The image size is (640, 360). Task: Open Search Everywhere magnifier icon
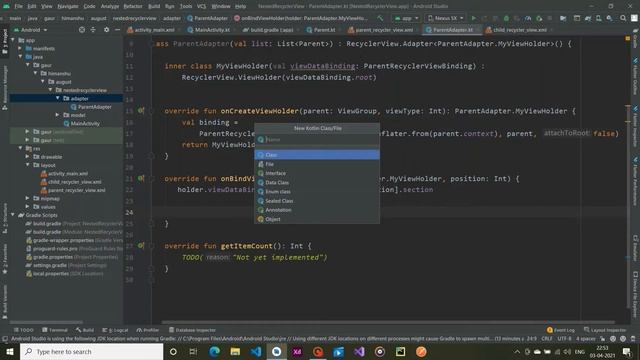623,18
